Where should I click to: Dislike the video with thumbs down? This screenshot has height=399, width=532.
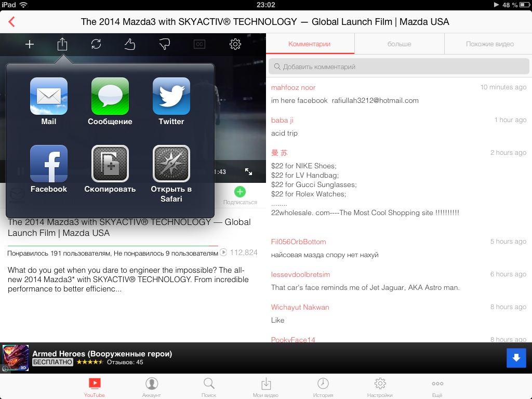[165, 44]
